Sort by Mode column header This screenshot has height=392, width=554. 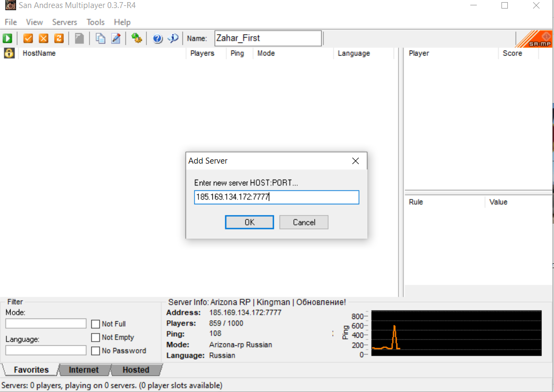293,53
